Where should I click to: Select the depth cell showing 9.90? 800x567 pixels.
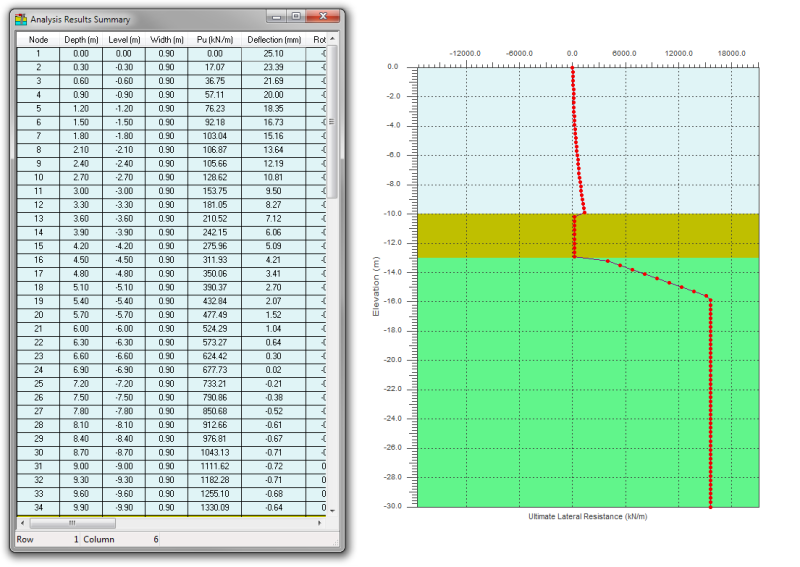pyautogui.click(x=81, y=508)
